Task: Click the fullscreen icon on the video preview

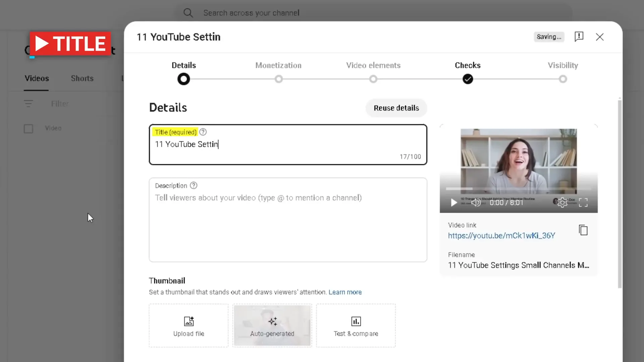Action: [x=583, y=202]
